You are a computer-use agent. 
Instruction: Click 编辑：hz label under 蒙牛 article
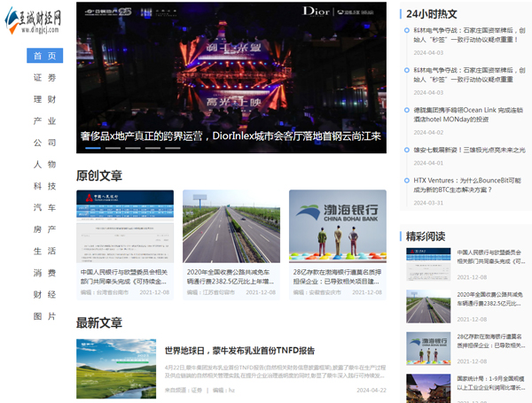[x=223, y=391]
